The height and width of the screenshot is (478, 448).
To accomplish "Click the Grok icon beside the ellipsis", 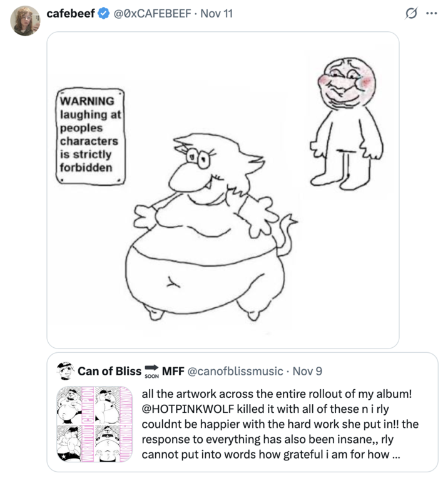I will pos(411,13).
